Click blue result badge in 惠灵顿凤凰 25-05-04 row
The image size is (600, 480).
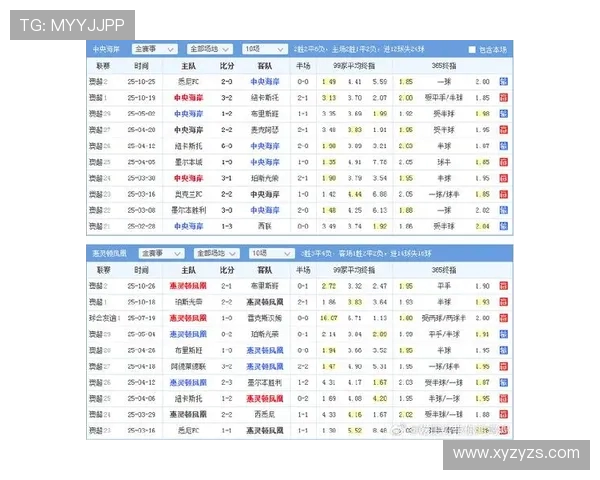pos(504,334)
